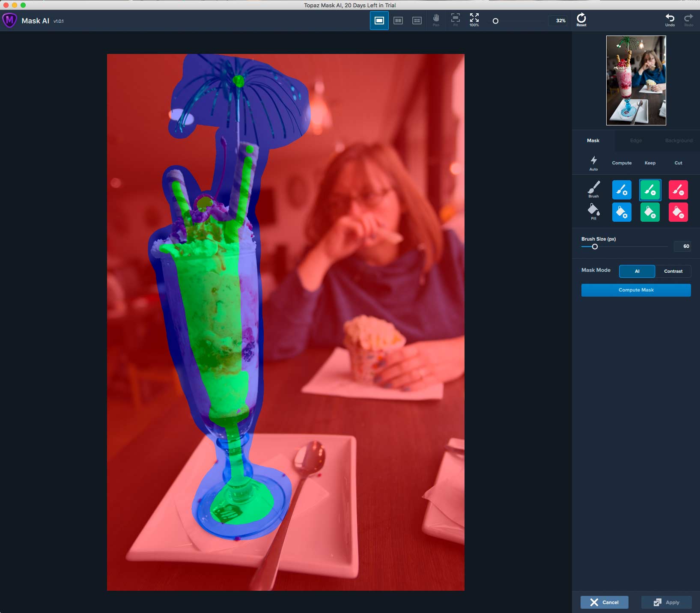Image resolution: width=700 pixels, height=613 pixels.
Task: Click the preview thumbnail of the photo
Action: point(636,80)
